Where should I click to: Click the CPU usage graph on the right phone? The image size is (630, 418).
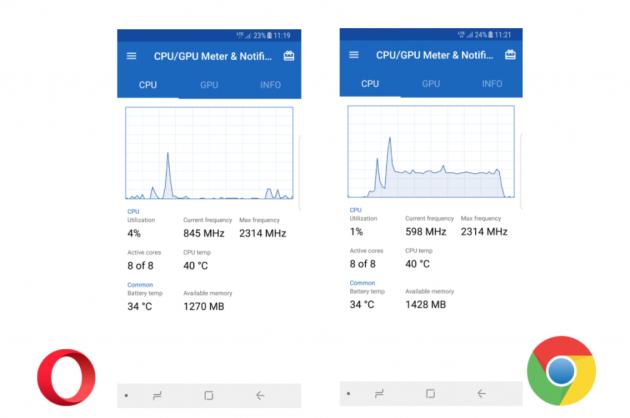tap(431, 152)
